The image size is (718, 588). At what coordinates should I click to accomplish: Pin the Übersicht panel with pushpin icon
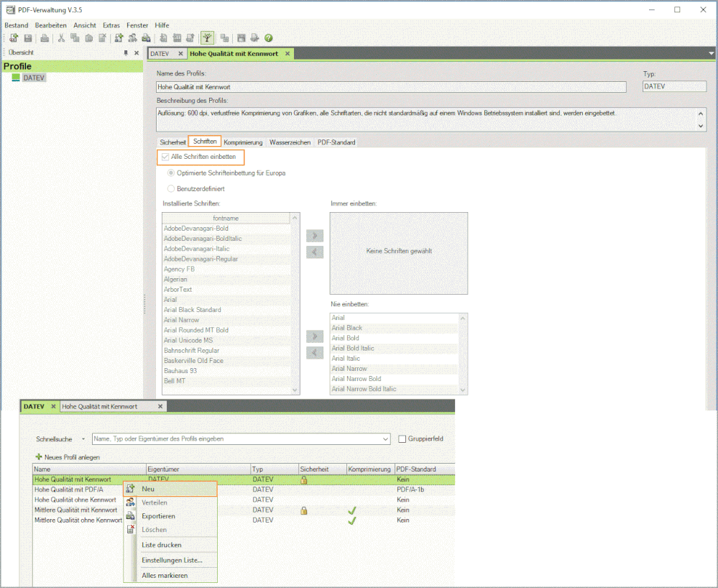pyautogui.click(x=126, y=53)
